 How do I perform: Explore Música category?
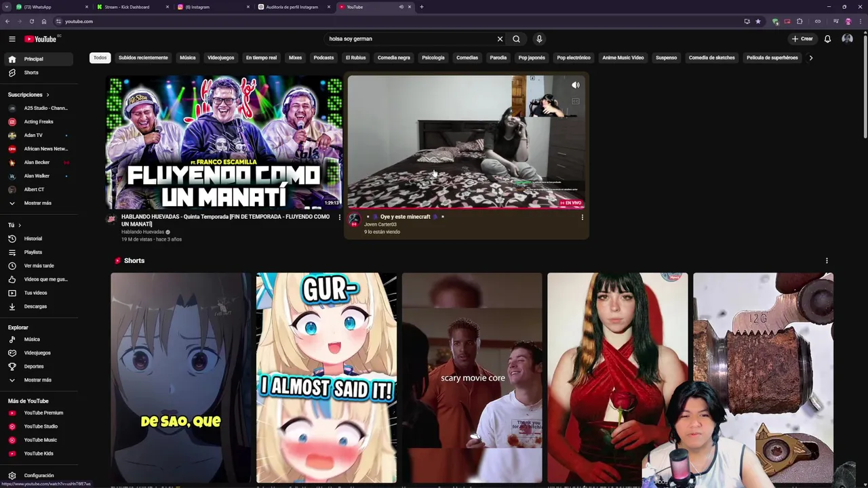pyautogui.click(x=37, y=339)
